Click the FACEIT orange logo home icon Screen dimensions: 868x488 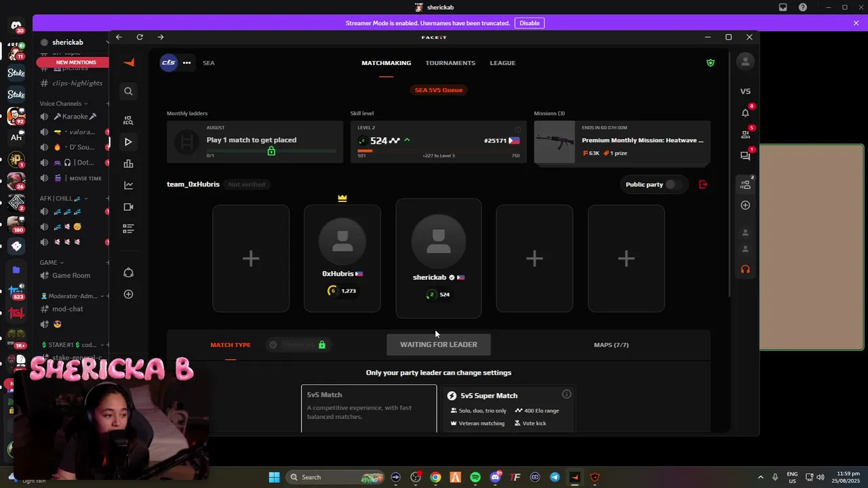coord(128,62)
